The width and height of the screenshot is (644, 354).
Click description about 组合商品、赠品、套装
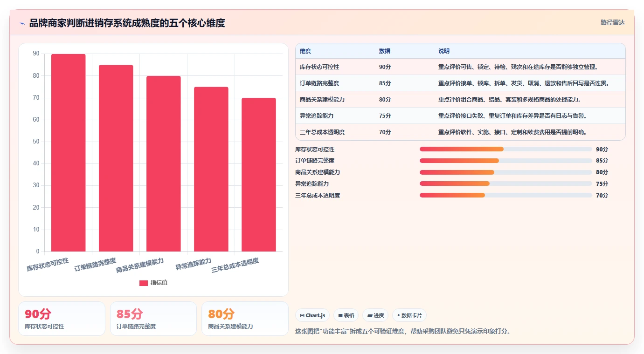tap(510, 100)
